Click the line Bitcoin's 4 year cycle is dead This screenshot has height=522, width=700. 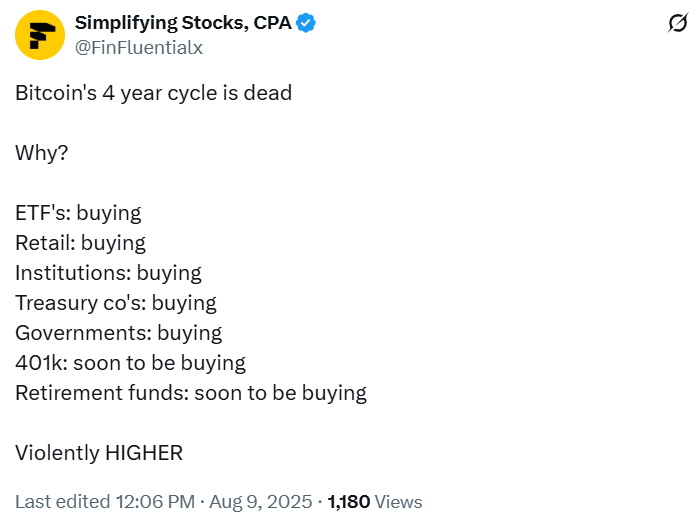click(x=154, y=93)
